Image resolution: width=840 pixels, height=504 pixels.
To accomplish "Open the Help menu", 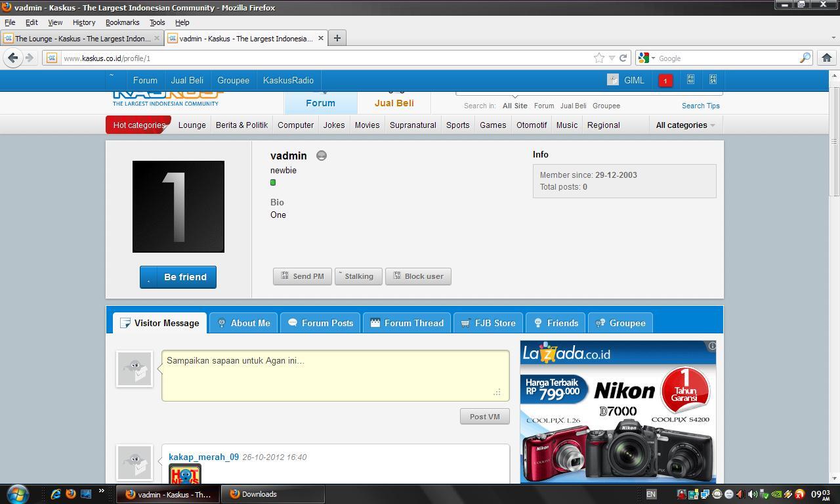I will click(182, 22).
